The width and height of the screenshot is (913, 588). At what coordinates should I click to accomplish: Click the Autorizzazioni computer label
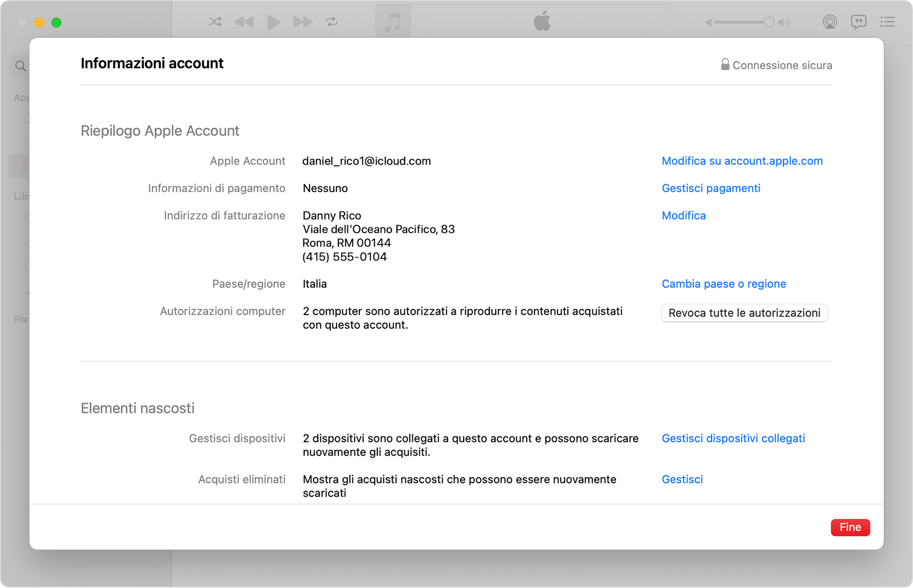pyautogui.click(x=223, y=312)
